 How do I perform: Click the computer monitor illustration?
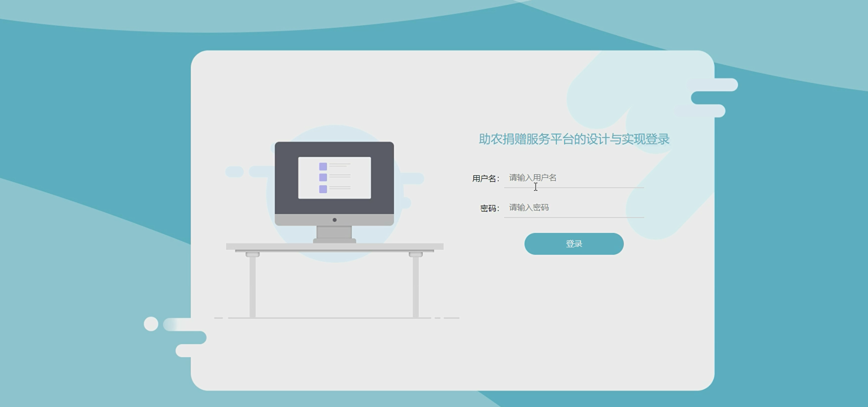point(334,192)
